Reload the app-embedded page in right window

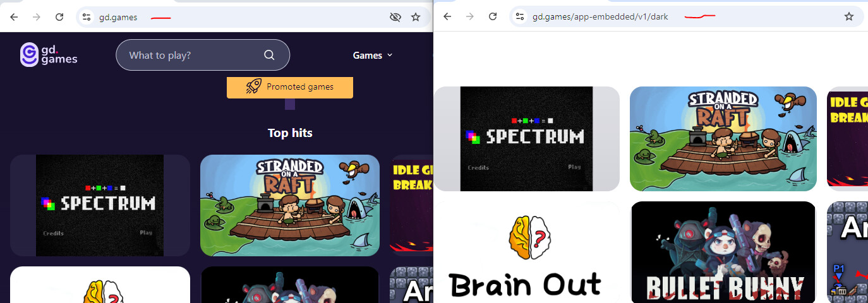click(493, 16)
